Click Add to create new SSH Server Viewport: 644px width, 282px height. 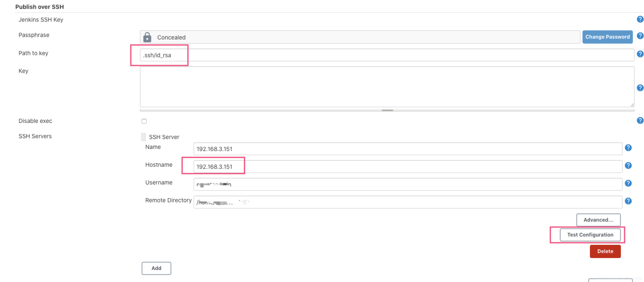coord(156,268)
